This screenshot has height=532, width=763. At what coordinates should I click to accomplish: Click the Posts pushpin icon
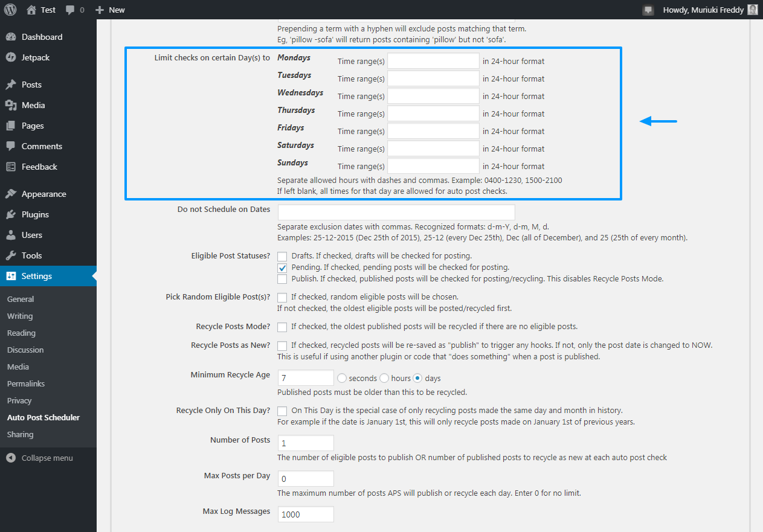tap(11, 85)
